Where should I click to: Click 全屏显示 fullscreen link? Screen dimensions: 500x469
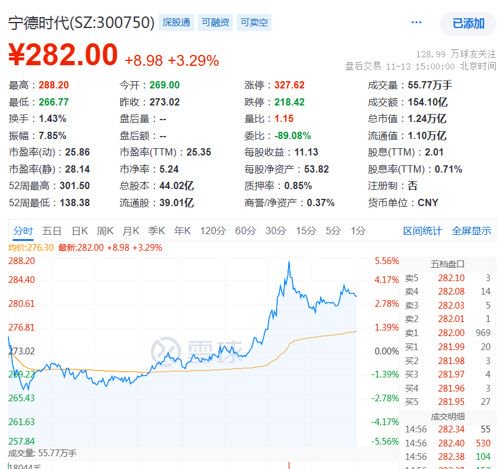point(471,231)
